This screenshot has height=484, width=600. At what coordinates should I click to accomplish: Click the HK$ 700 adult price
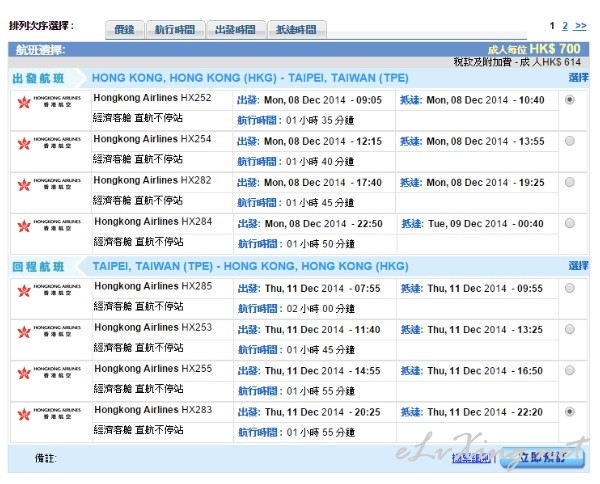(x=555, y=49)
